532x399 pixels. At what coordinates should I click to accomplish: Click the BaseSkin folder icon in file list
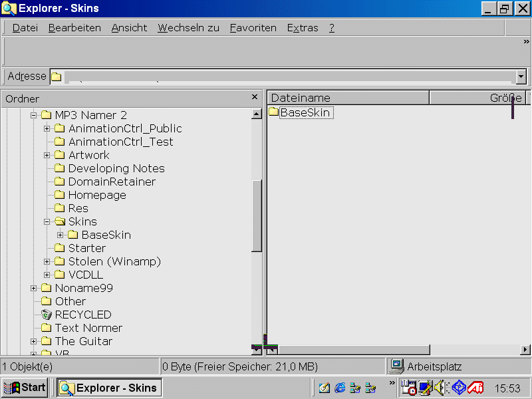coord(273,112)
